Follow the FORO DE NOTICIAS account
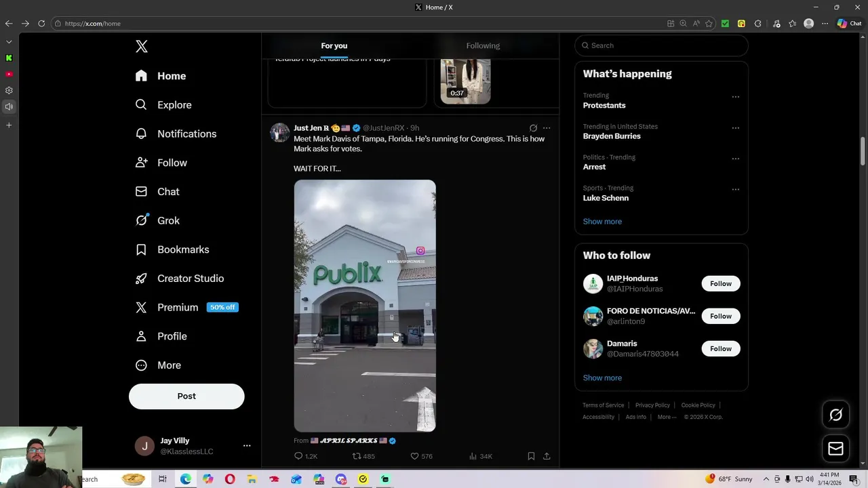The width and height of the screenshot is (868, 488). pyautogui.click(x=721, y=316)
